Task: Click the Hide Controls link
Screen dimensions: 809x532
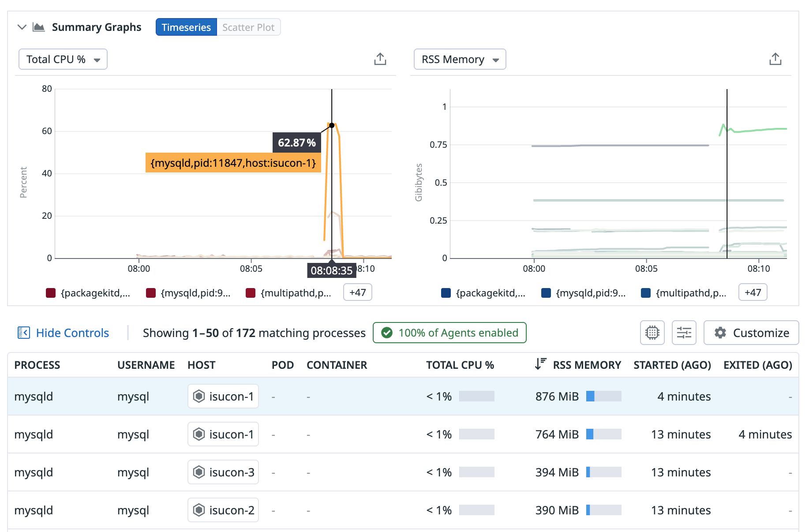Action: point(72,333)
